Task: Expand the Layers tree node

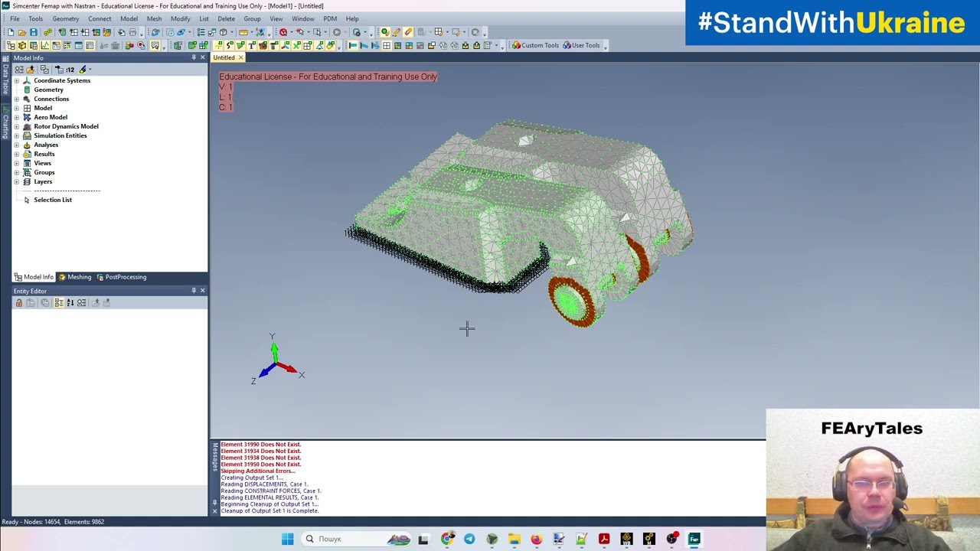Action: coord(17,181)
